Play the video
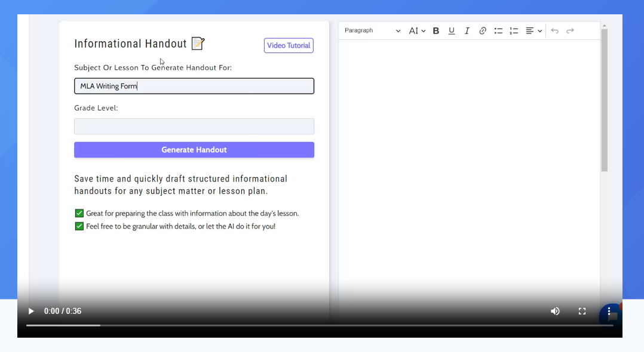 [x=31, y=311]
